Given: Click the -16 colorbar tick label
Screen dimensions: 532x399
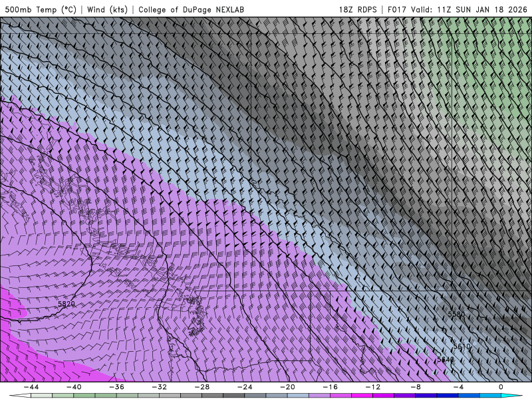Looking at the screenshot, I should [330, 387].
